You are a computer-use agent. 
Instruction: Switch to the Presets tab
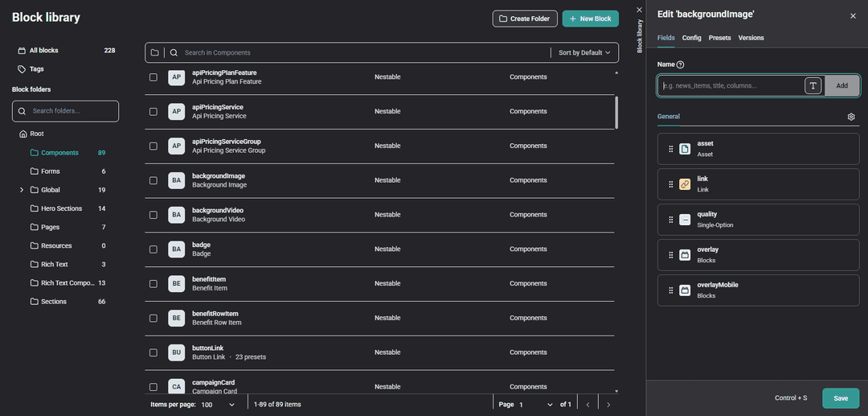coord(719,38)
